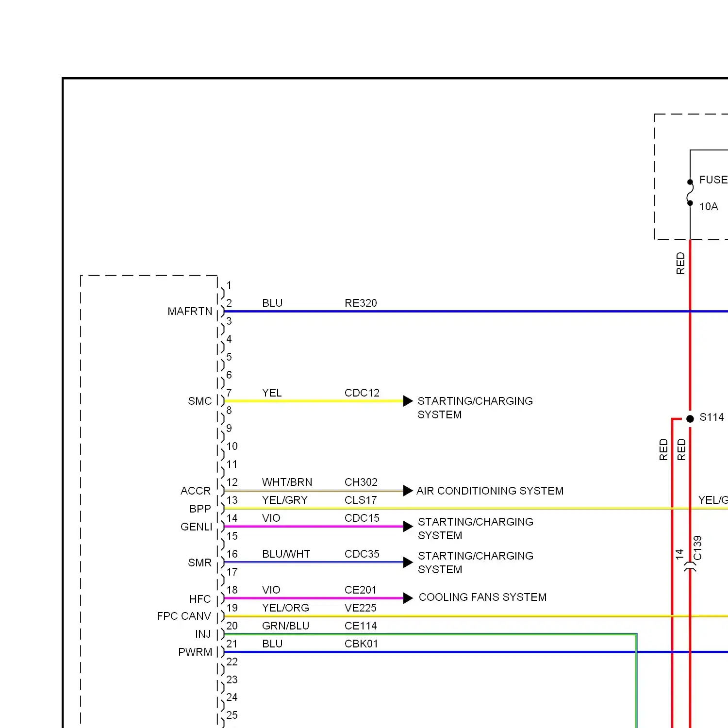Viewport: 728px width, 728px height.
Task: Click pin 14 label at C139
Action: (679, 554)
